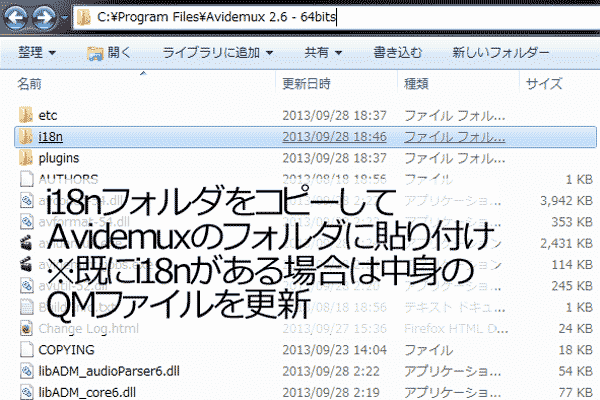The image size is (600, 400).
Task: Select the i18n folder icon
Action: click(26, 136)
